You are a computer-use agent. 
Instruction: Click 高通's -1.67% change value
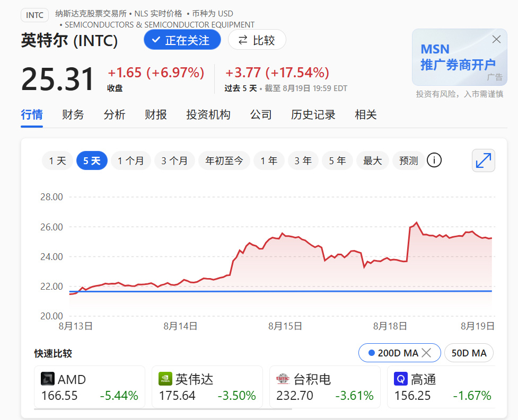(x=472, y=396)
